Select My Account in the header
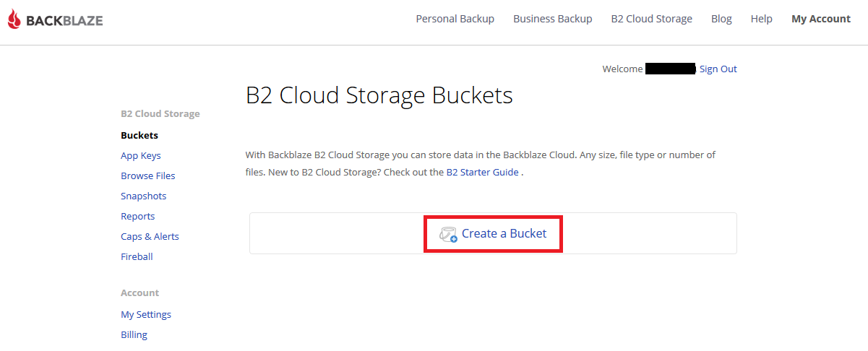 pyautogui.click(x=820, y=19)
